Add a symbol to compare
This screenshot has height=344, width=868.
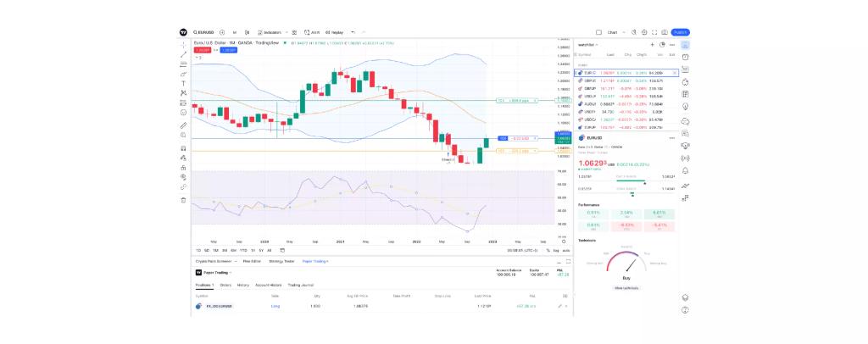tap(222, 33)
